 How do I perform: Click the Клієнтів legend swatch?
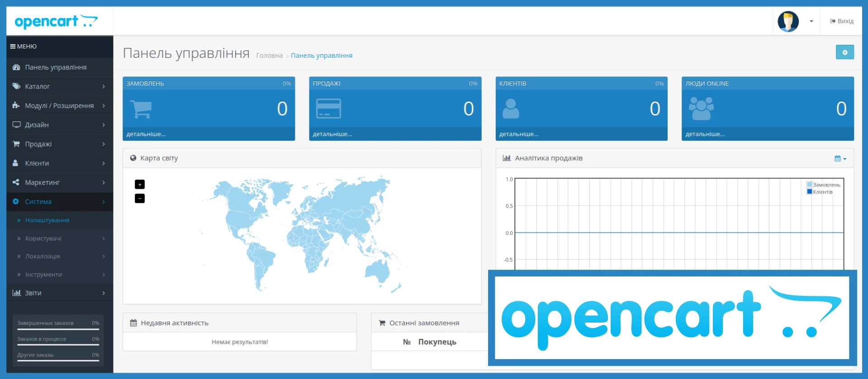click(x=810, y=192)
